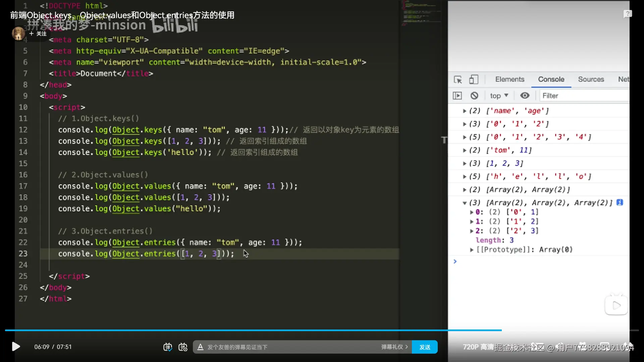Click the 关注 follow button

38,34
